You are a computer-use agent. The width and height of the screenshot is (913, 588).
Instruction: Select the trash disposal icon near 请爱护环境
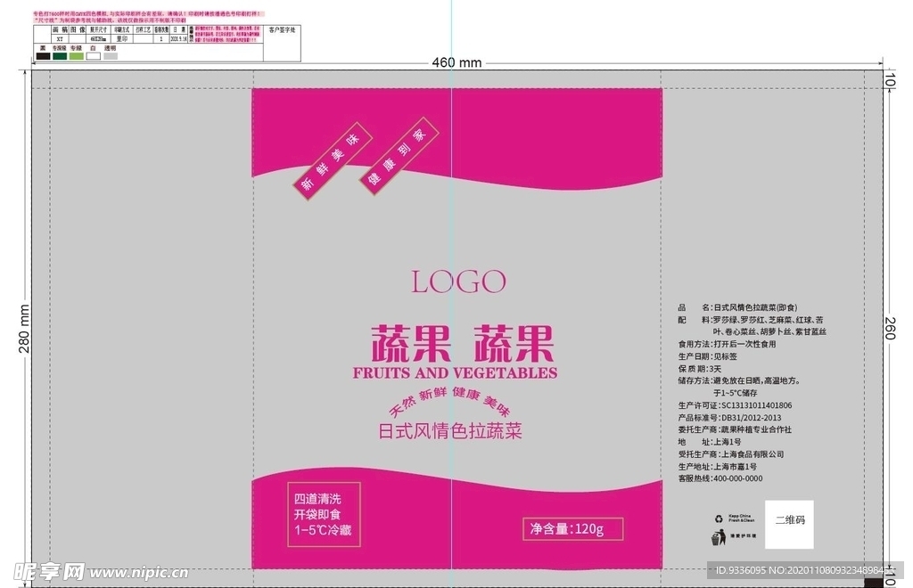click(x=719, y=537)
